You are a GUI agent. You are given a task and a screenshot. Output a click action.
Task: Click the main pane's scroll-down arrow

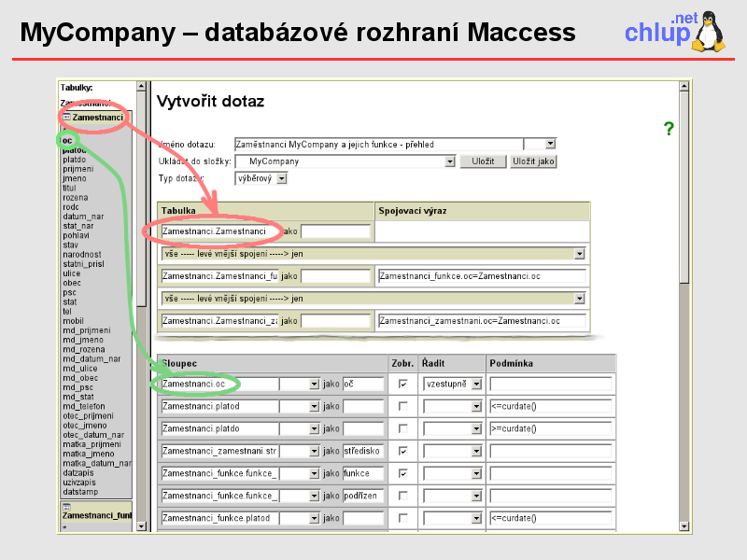coord(684,526)
